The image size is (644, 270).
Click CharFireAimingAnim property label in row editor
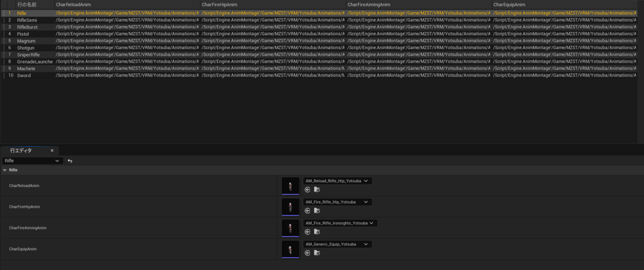tap(27, 227)
